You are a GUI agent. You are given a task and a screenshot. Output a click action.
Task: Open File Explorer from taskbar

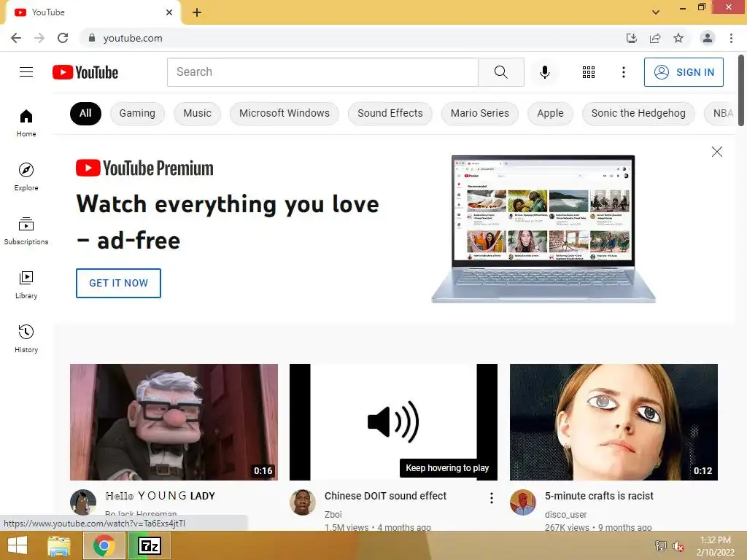[x=58, y=545]
